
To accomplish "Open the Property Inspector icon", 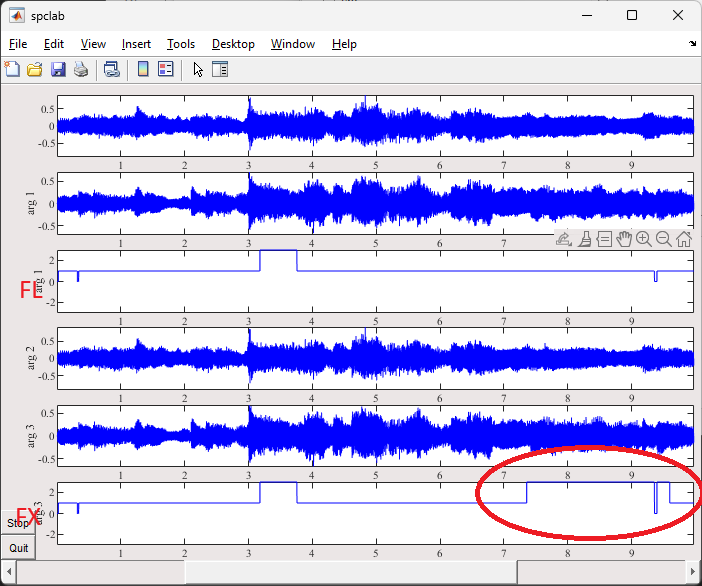I will click(221, 69).
